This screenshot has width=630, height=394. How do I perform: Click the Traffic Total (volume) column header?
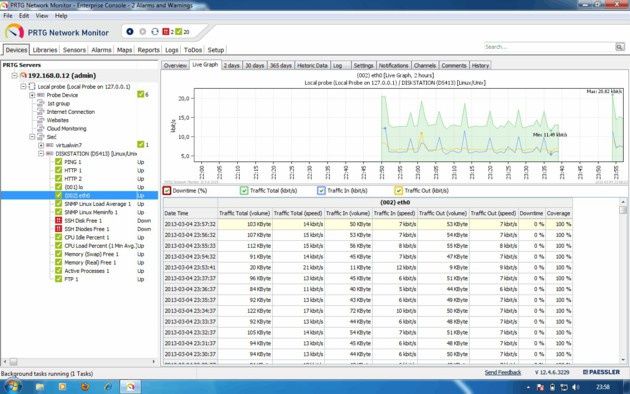click(244, 213)
